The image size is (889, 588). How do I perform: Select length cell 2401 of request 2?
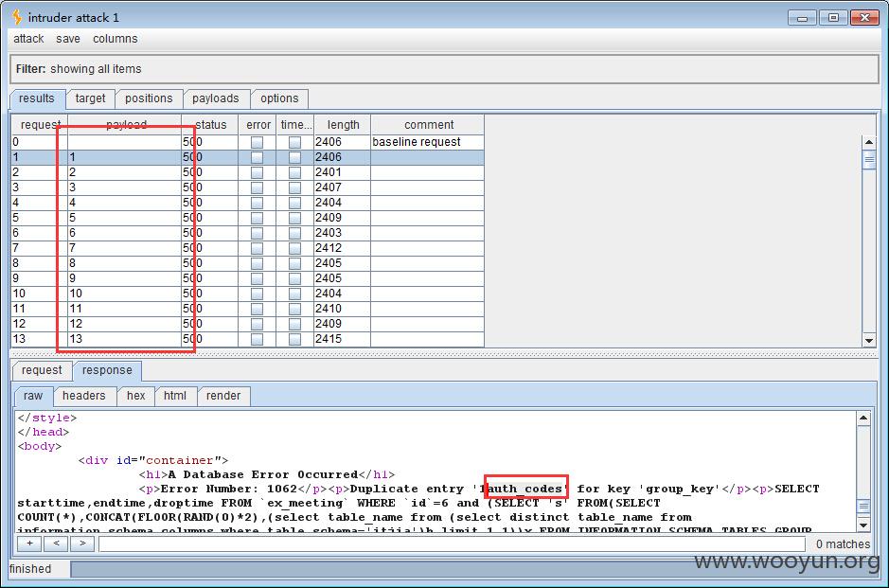click(342, 171)
